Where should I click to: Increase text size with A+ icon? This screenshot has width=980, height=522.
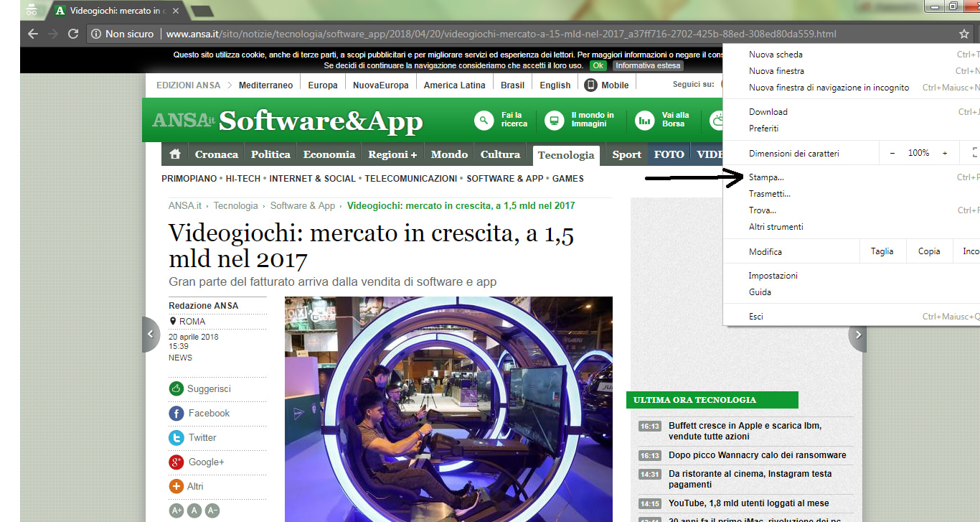176,511
